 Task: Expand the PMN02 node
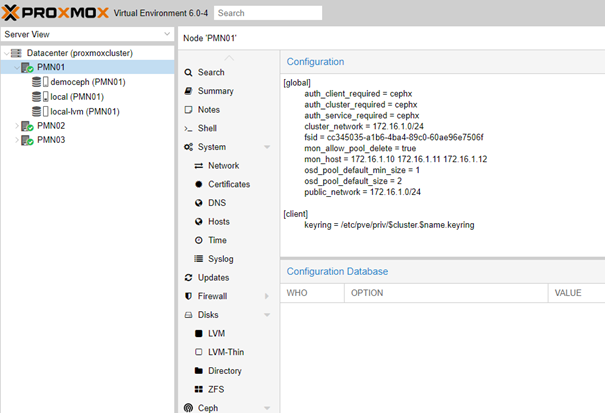tap(17, 126)
